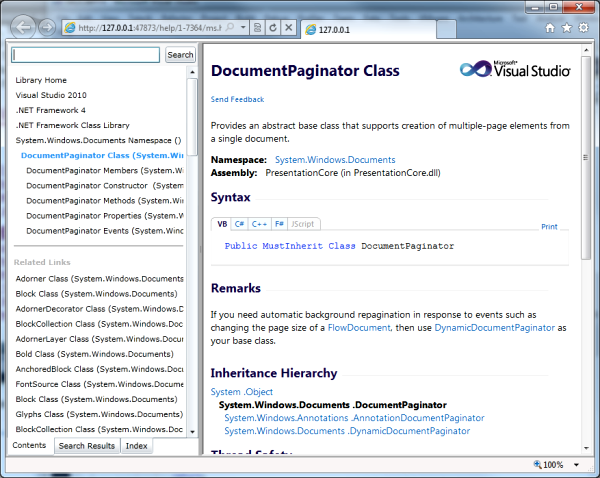The height and width of the screenshot is (478, 600).
Task: Go forward with the browser Forward arrow
Action: [47, 28]
